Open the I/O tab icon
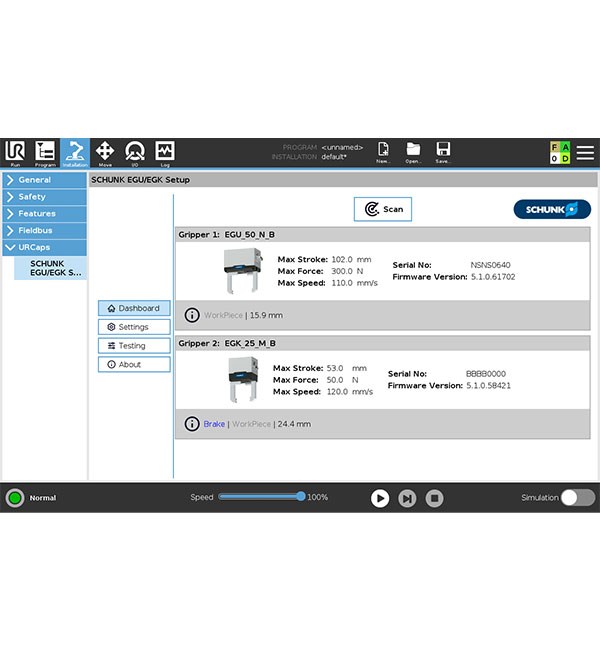Screen dimensions: 600x650 coord(135,153)
